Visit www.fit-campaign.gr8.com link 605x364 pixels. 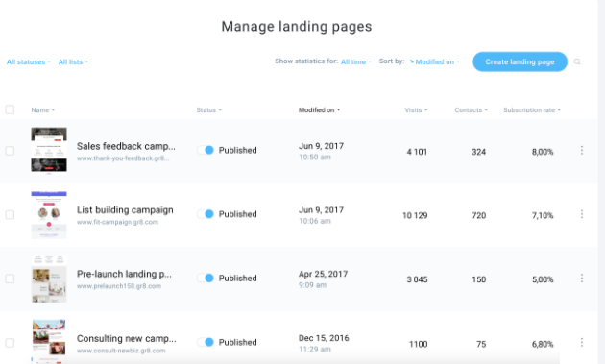[x=117, y=222]
